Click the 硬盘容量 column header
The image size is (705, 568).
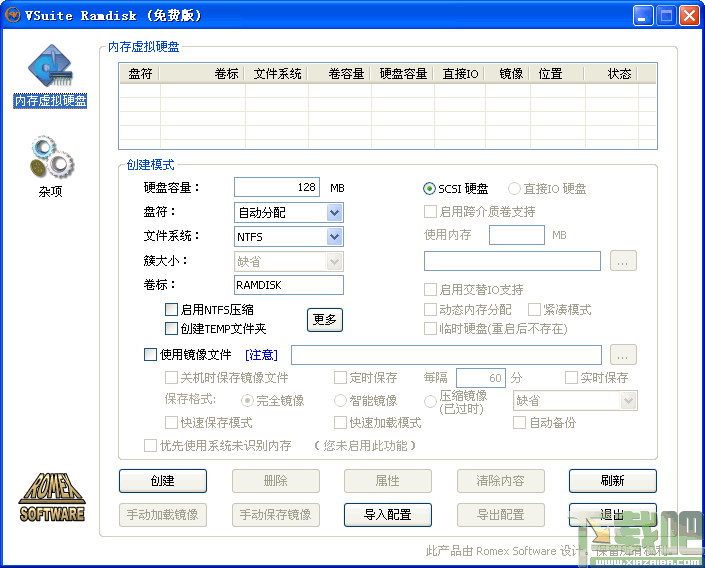coord(402,73)
